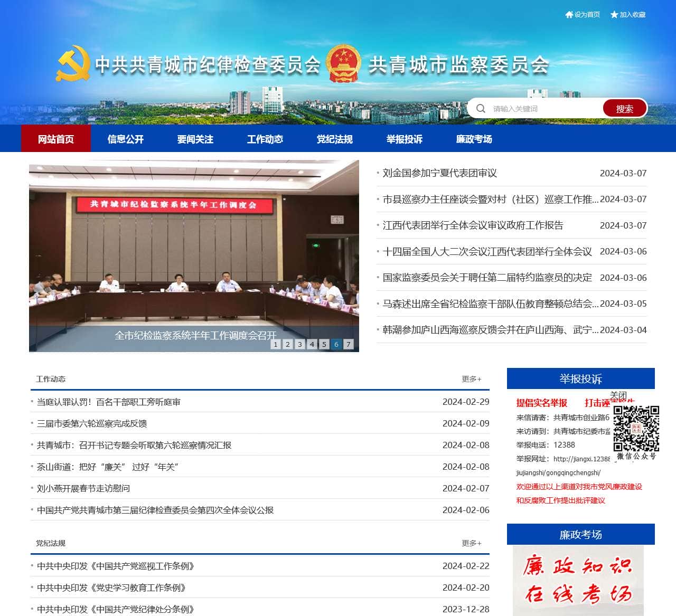Viewport: 676px width, 616px height.
Task: Open article 中国共产党共青城市第三届纪律检查委员会第四次全体会议公报
Action: tap(155, 510)
